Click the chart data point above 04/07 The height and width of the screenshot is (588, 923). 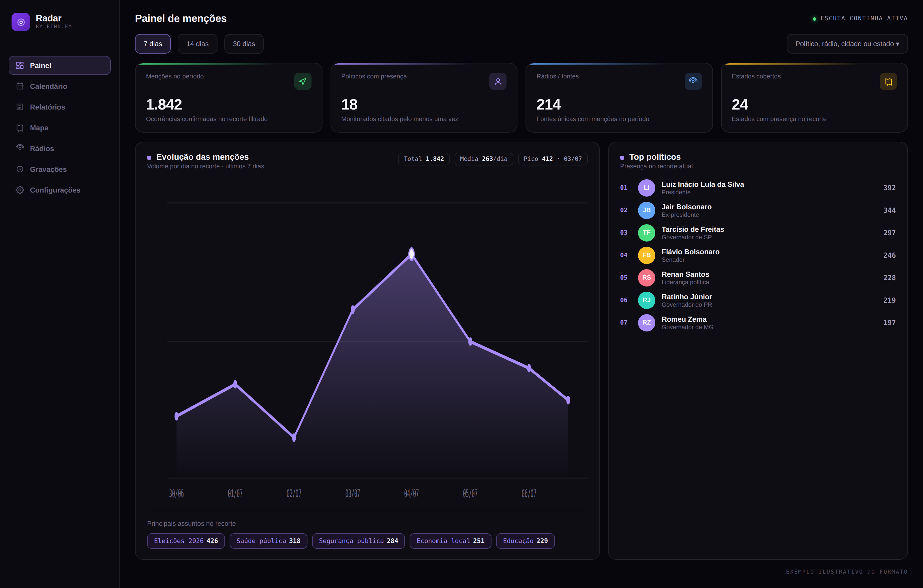[411, 254]
